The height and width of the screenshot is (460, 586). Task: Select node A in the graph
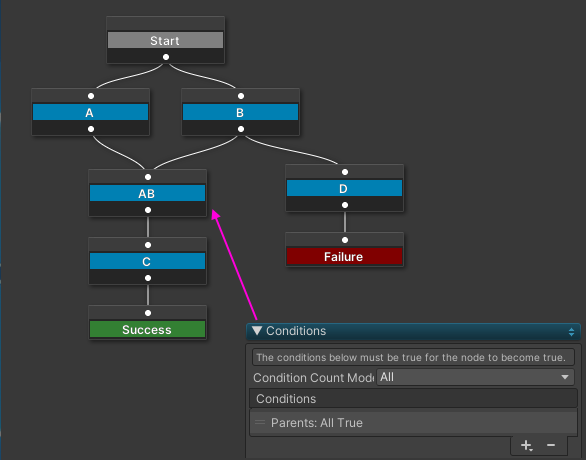click(x=90, y=112)
